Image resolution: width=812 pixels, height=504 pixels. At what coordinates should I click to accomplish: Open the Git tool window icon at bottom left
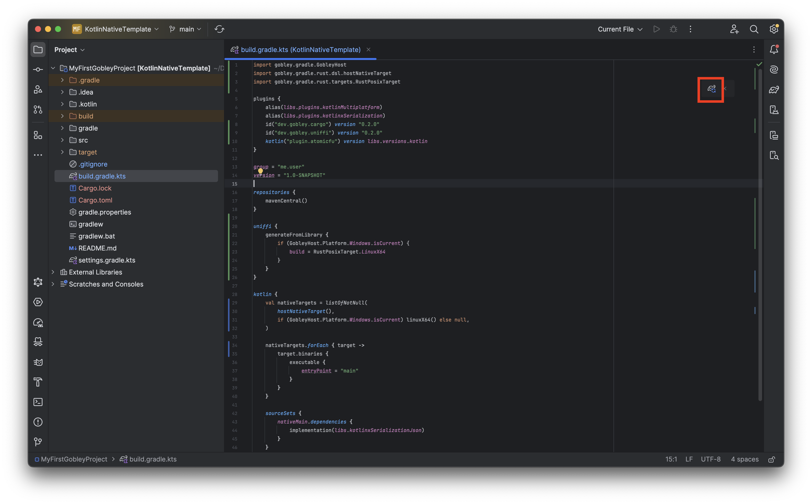(x=38, y=442)
